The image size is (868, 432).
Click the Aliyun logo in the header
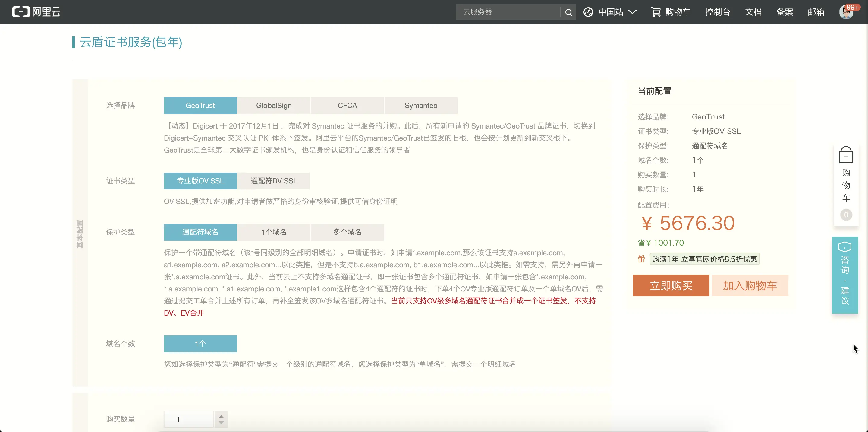point(36,12)
